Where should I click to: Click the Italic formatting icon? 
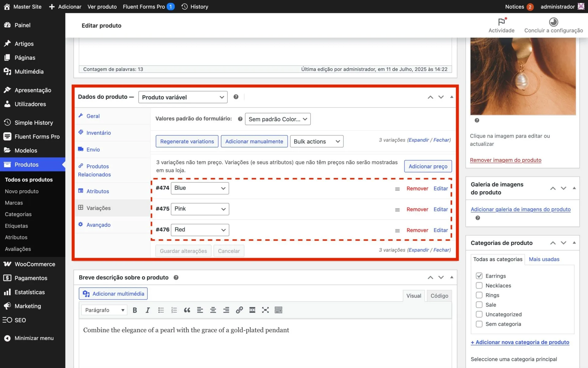(x=148, y=310)
